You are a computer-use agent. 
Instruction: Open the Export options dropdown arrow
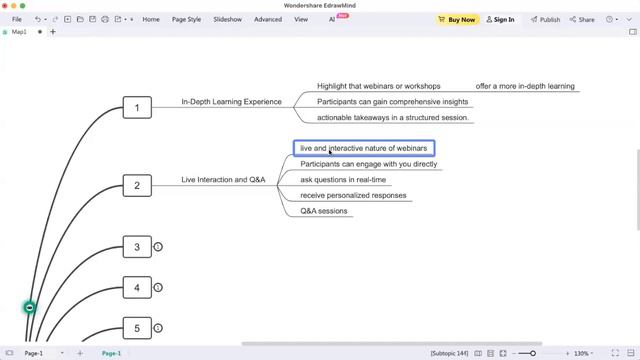(x=125, y=20)
